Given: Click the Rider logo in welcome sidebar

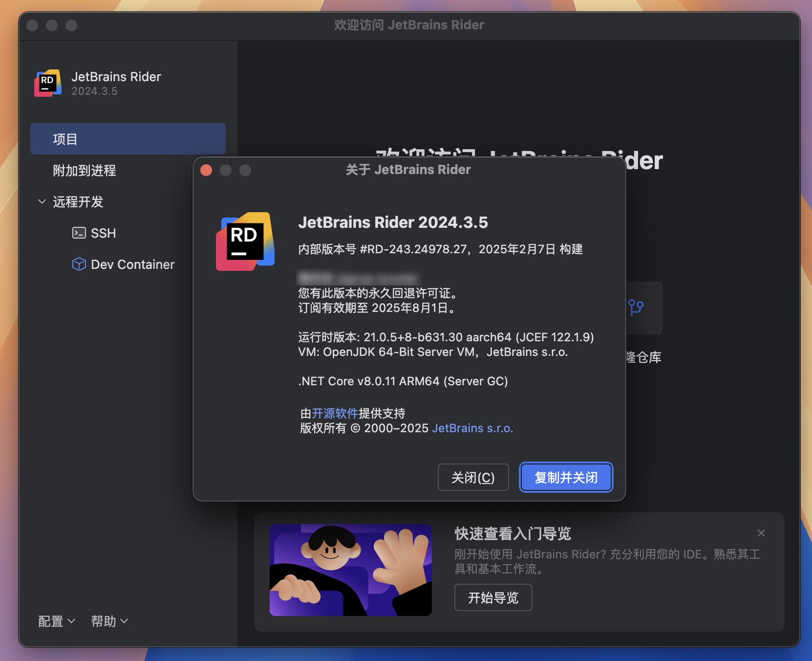Looking at the screenshot, I should 48,83.
